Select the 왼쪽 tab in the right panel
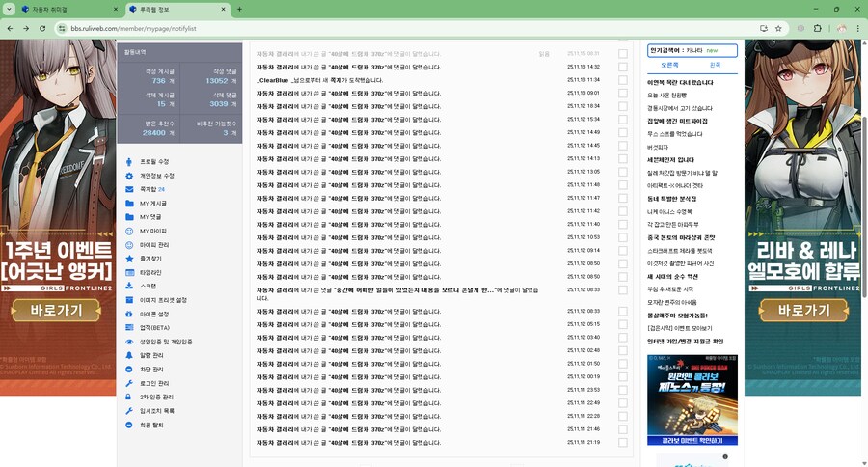The height and width of the screenshot is (467, 868). [x=715, y=65]
